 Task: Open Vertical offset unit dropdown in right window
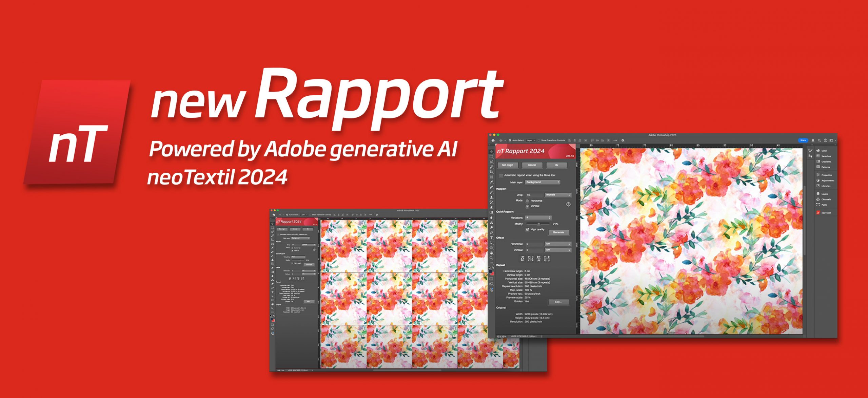[x=558, y=250]
